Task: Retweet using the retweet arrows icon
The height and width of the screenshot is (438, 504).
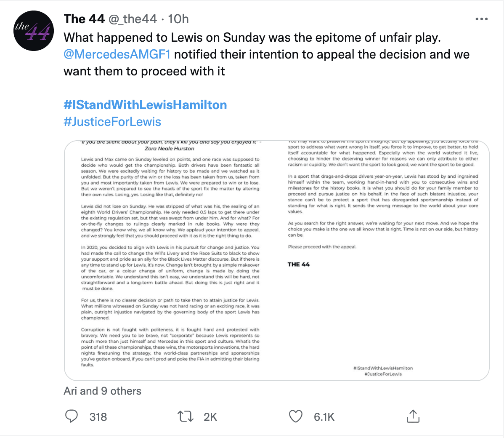Action: (186, 417)
